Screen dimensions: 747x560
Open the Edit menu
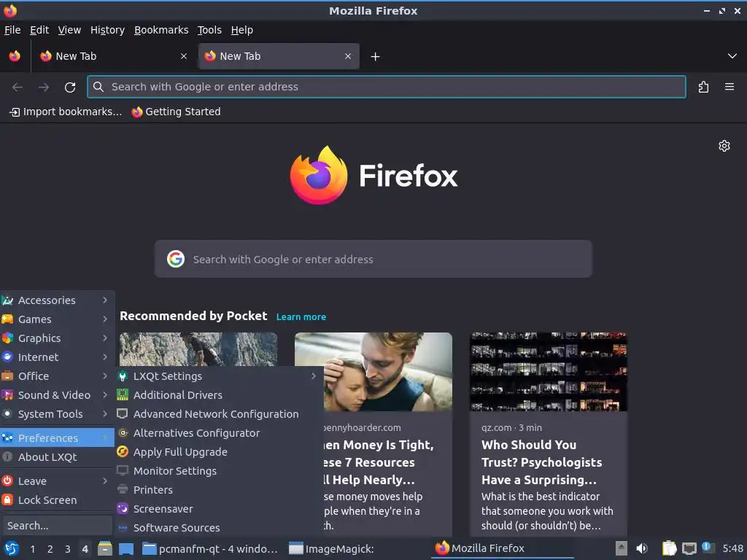pos(39,30)
